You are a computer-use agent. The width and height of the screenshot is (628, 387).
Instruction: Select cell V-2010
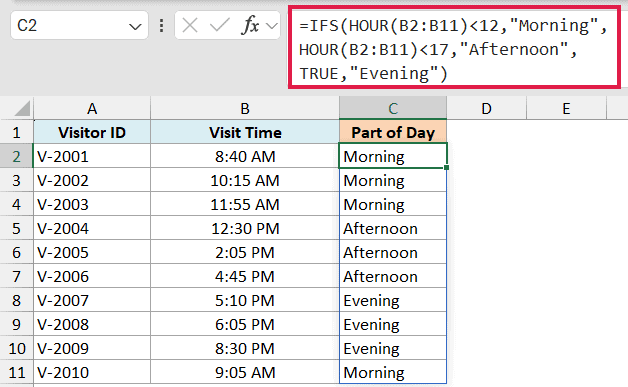coord(92,372)
